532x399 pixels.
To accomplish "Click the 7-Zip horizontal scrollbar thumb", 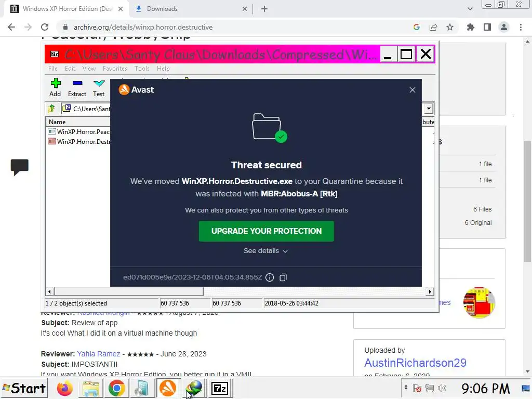I will (129, 291).
